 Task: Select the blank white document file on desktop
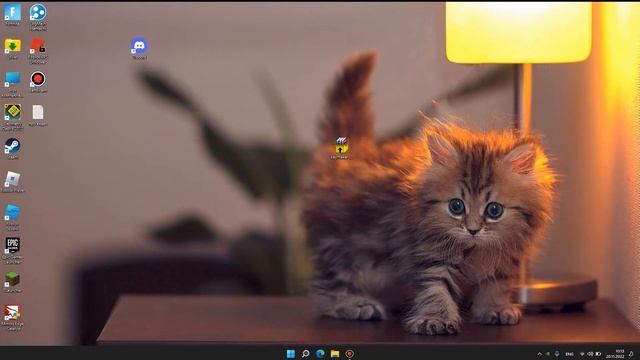38,116
